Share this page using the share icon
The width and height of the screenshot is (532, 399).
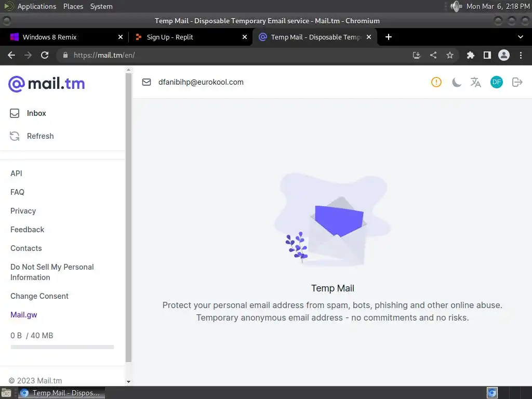pyautogui.click(x=433, y=55)
